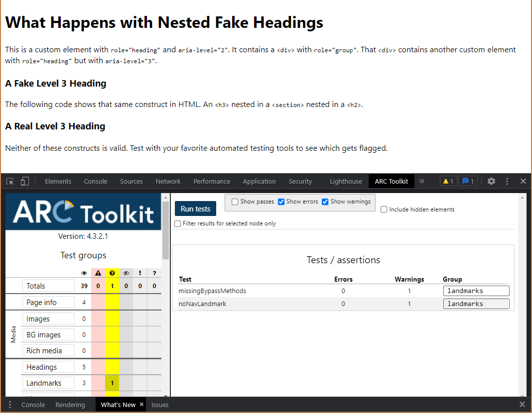Click the Warnings column header
The height and width of the screenshot is (413, 532).
click(409, 279)
